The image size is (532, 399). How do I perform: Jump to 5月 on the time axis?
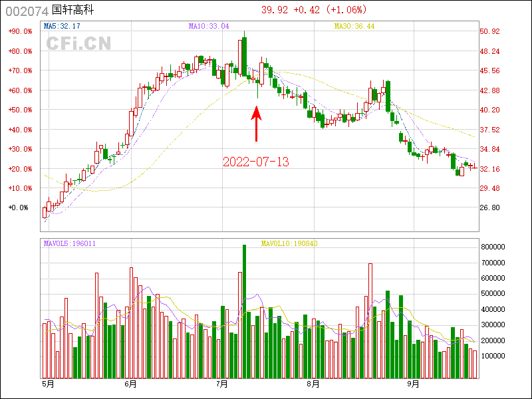48,384
